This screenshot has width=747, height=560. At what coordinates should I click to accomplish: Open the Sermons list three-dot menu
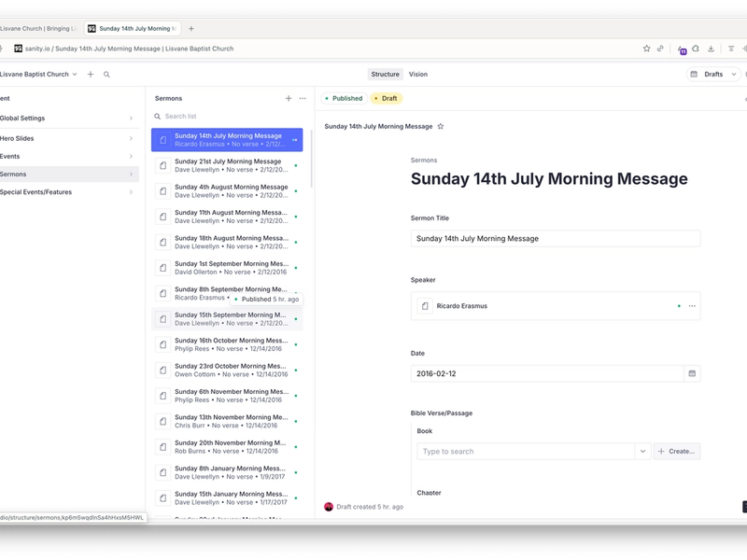[303, 98]
